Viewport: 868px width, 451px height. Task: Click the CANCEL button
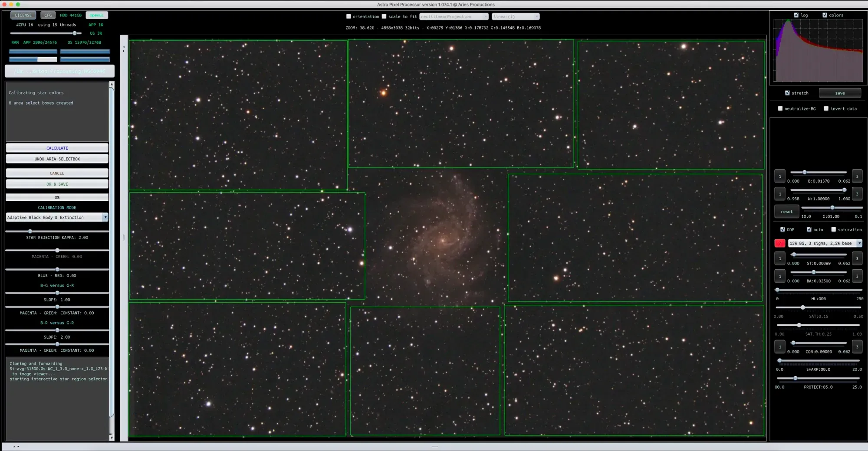pyautogui.click(x=57, y=173)
